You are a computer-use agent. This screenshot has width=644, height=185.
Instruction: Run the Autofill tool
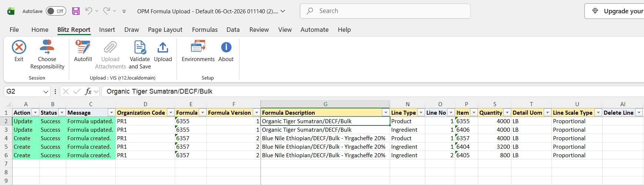click(83, 51)
